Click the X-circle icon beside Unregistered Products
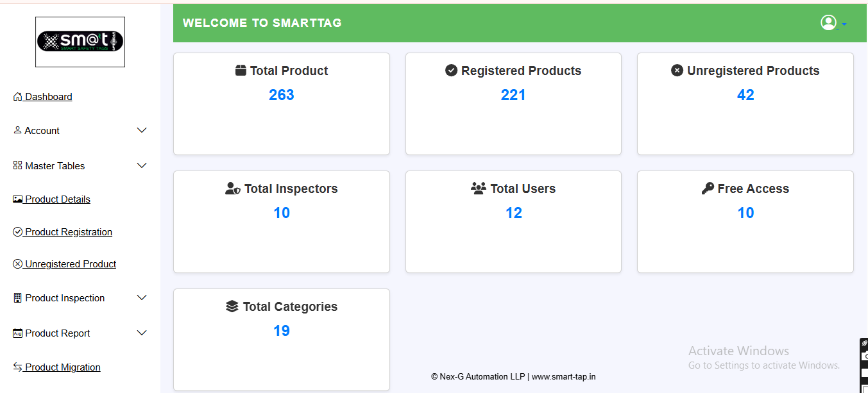This screenshot has width=868, height=393. click(677, 71)
